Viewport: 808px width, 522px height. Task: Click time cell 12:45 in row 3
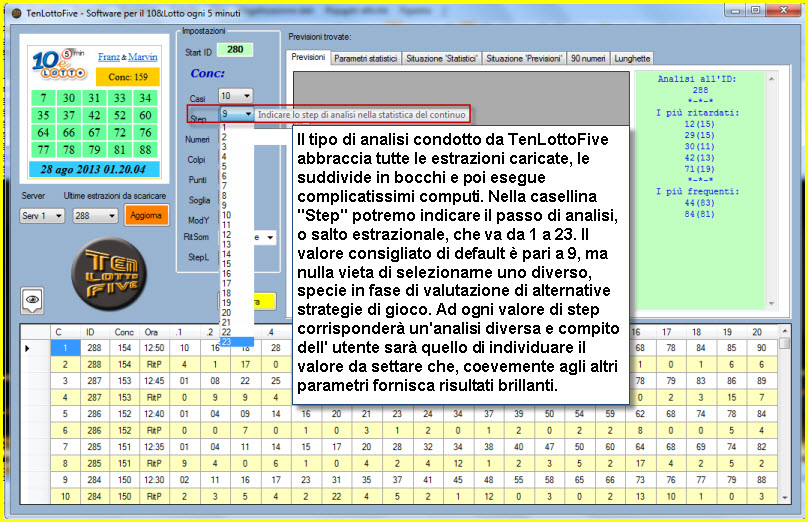pos(154,381)
